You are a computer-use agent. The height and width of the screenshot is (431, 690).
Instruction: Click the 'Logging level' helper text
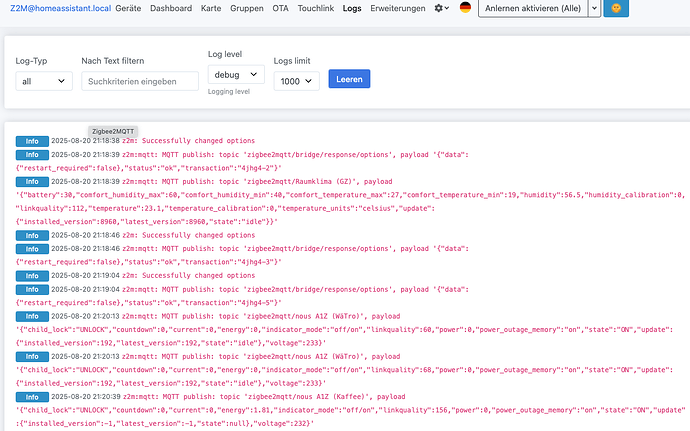click(229, 92)
